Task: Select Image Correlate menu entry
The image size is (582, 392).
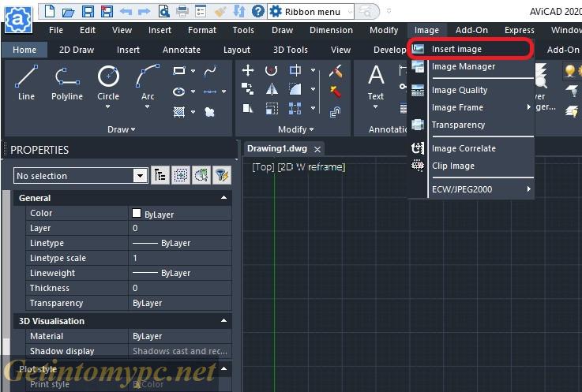Action: (471, 148)
